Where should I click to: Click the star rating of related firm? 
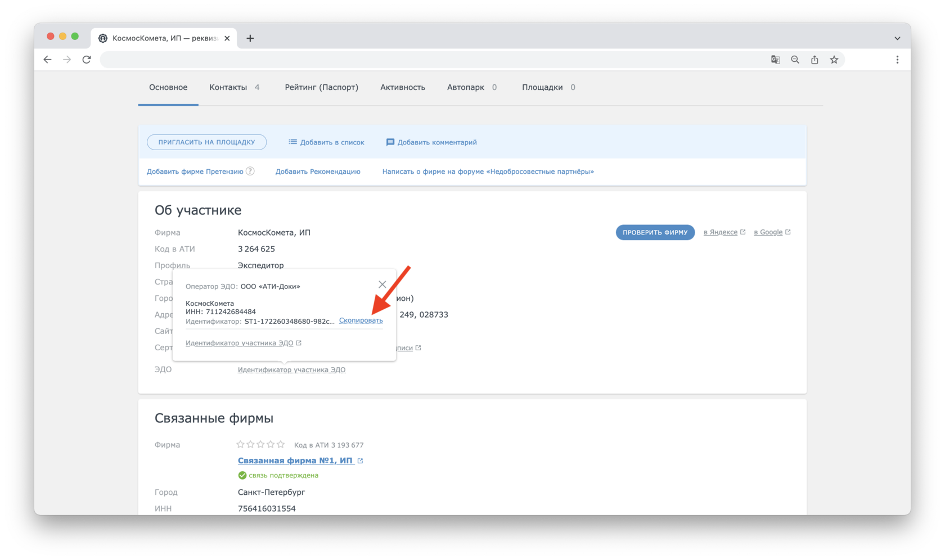[x=260, y=444]
